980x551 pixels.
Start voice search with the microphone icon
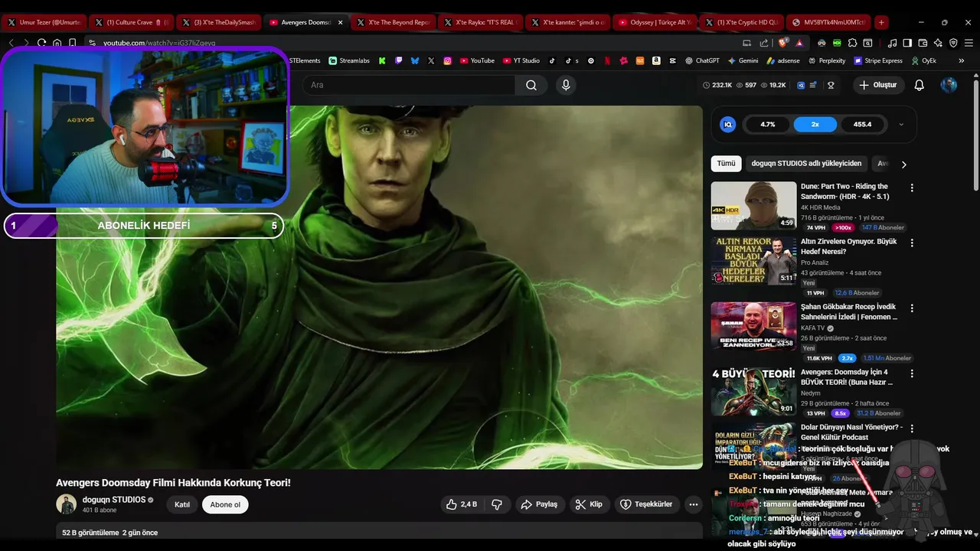566,85
